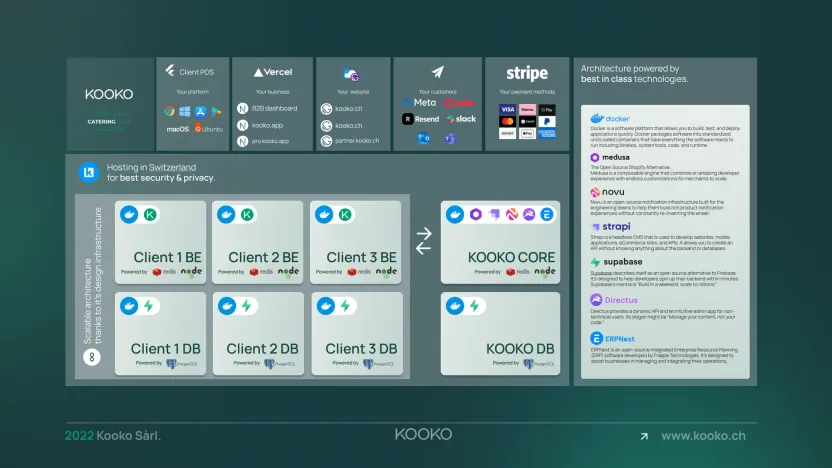The height and width of the screenshot is (468, 832).
Task: Click the 2022 Kooko Sàrl. footer text
Action: (112, 436)
